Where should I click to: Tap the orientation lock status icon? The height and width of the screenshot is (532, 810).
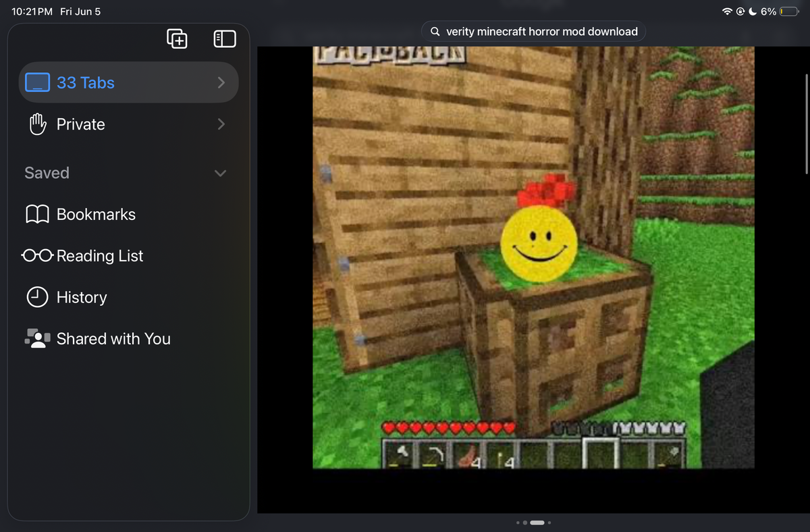tap(740, 11)
